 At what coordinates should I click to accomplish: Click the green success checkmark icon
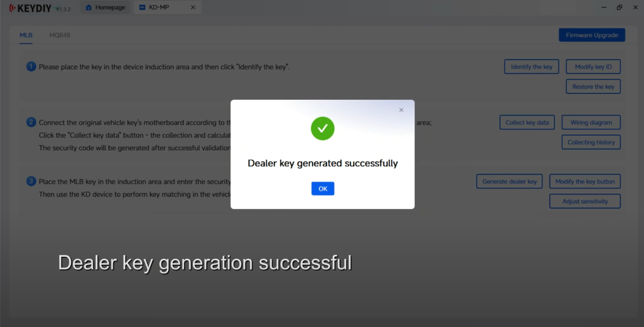(x=322, y=128)
